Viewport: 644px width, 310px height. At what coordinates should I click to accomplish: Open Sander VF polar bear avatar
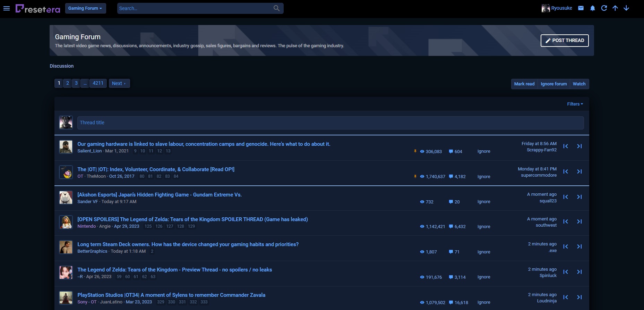tap(66, 198)
